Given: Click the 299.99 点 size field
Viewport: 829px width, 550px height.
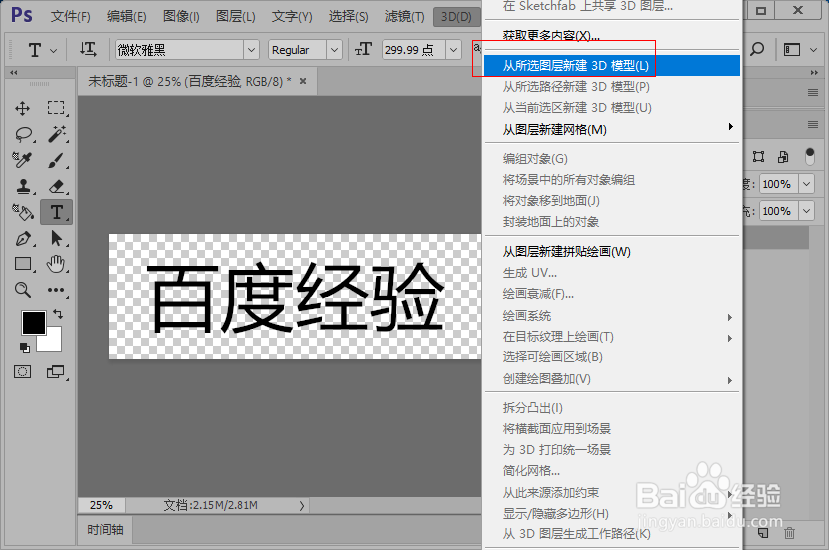Looking at the screenshot, I should tap(413, 50).
